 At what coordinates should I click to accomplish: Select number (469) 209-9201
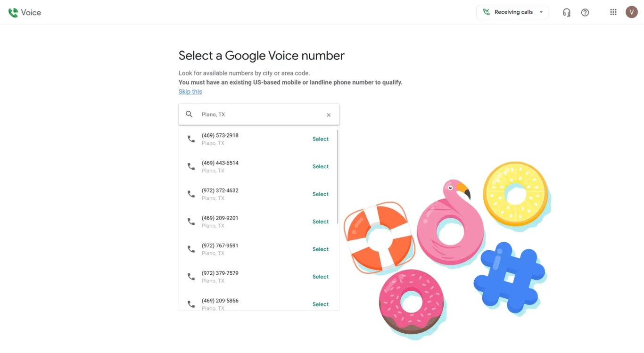[x=321, y=222]
